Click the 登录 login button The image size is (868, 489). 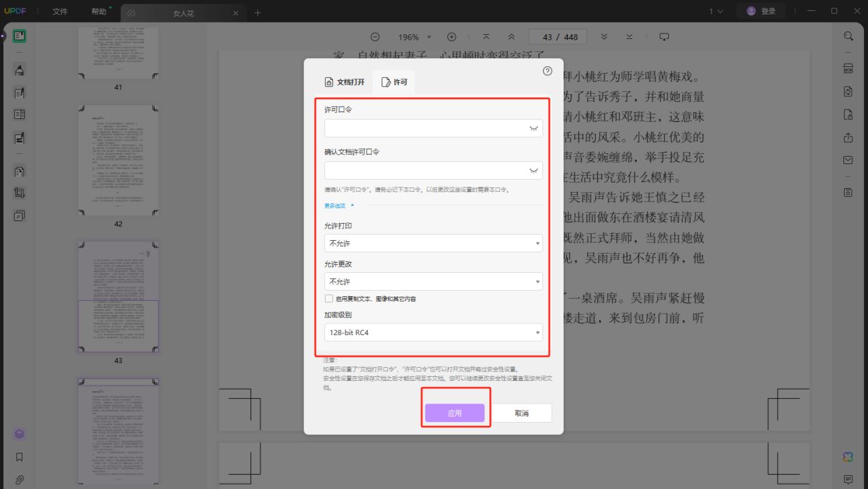point(761,12)
